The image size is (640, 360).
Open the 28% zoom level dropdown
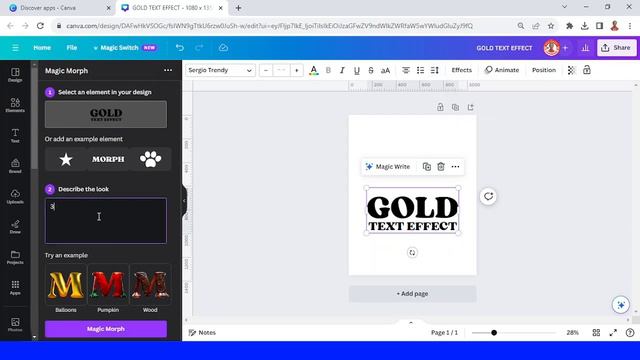click(x=572, y=333)
